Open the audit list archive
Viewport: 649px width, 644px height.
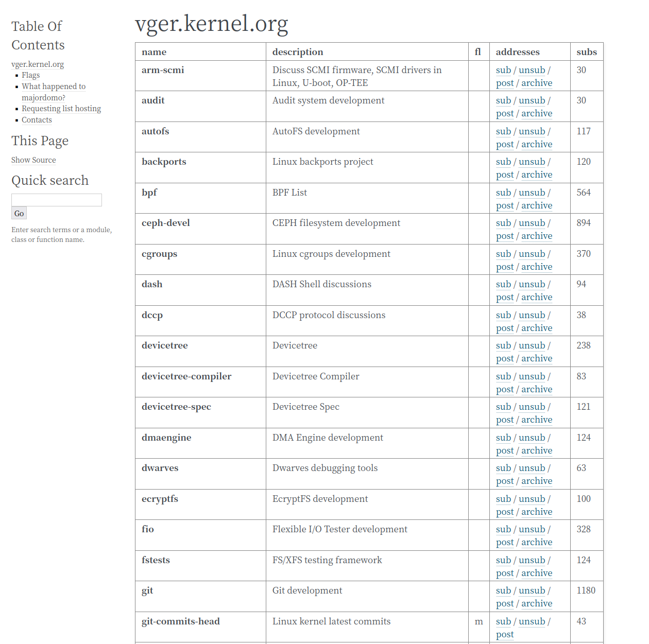537,113
